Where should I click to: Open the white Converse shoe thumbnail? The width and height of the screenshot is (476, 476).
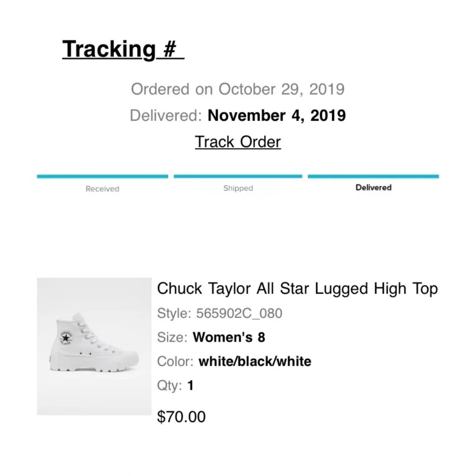click(x=94, y=346)
